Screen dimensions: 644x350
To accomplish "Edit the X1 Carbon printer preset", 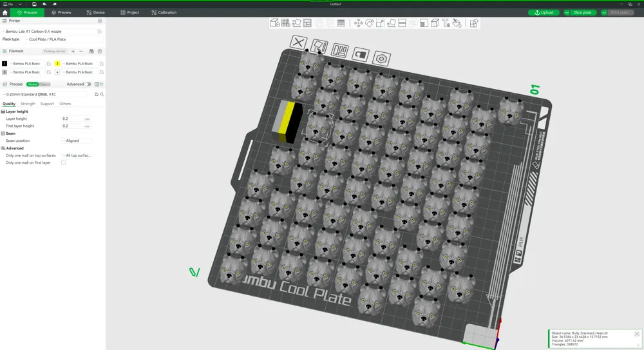I will [99, 31].
